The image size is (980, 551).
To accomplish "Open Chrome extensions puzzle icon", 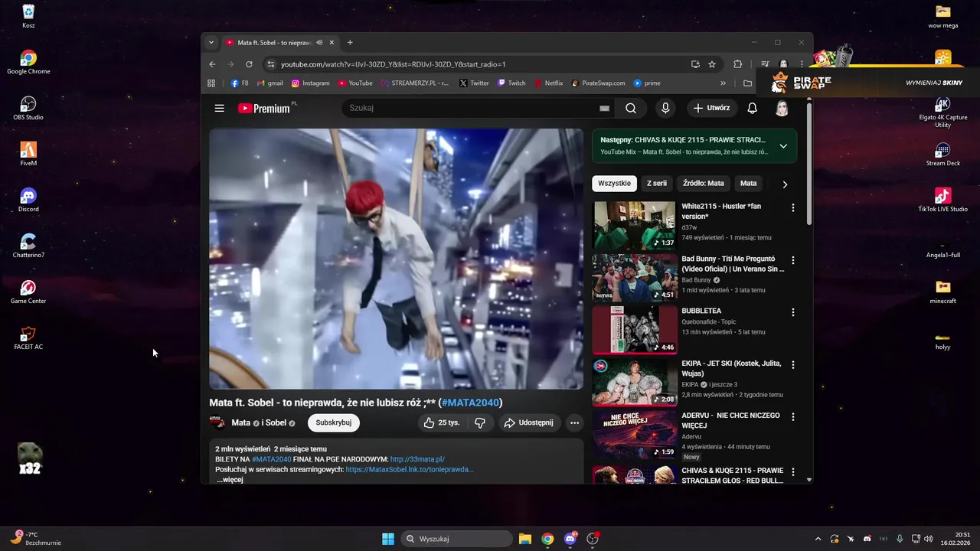I will click(x=738, y=64).
